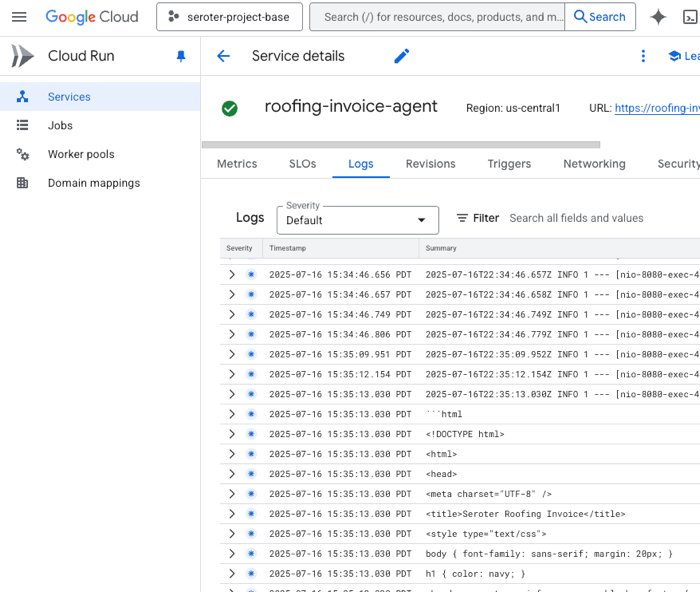Expand the 15:34:46.656 log entry

point(232,275)
